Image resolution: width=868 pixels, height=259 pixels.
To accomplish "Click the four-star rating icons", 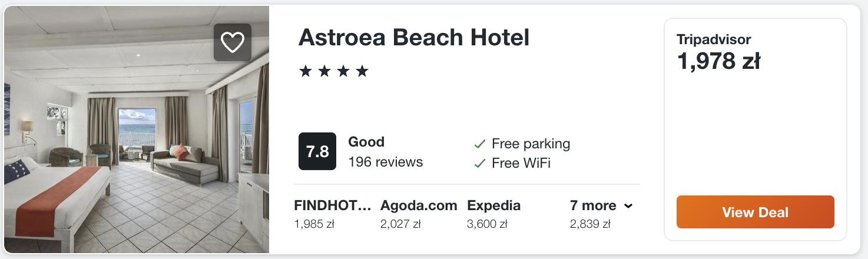I will tap(333, 72).
